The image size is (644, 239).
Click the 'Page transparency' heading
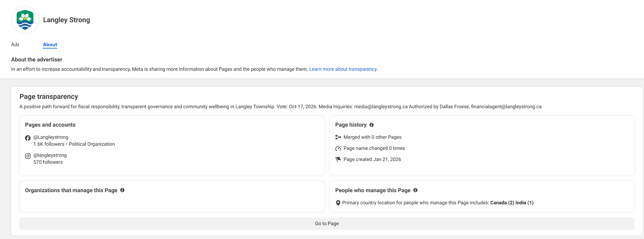(49, 96)
